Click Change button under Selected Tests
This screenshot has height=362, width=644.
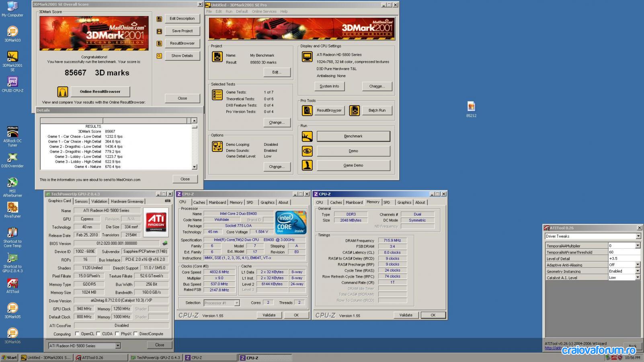(277, 123)
